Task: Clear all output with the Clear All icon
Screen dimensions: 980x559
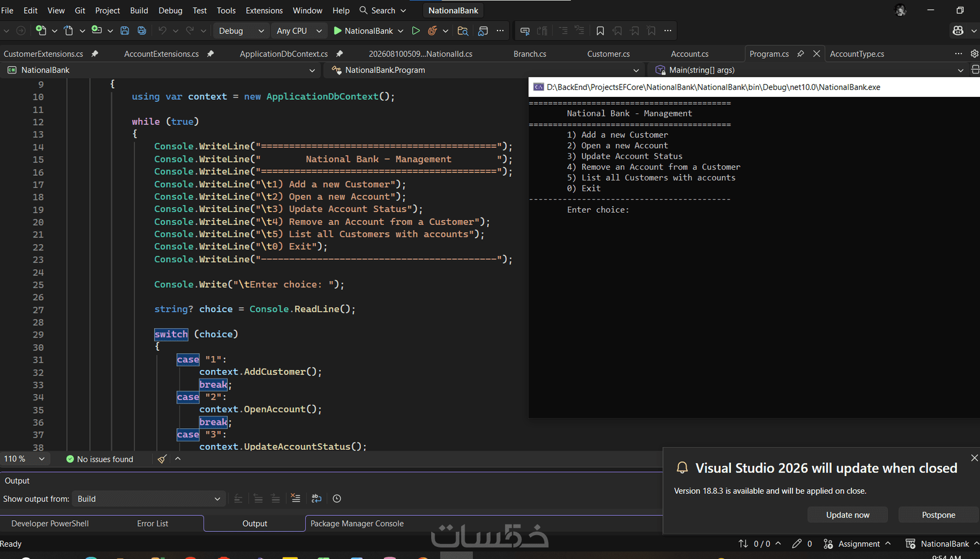Action: coord(296,498)
